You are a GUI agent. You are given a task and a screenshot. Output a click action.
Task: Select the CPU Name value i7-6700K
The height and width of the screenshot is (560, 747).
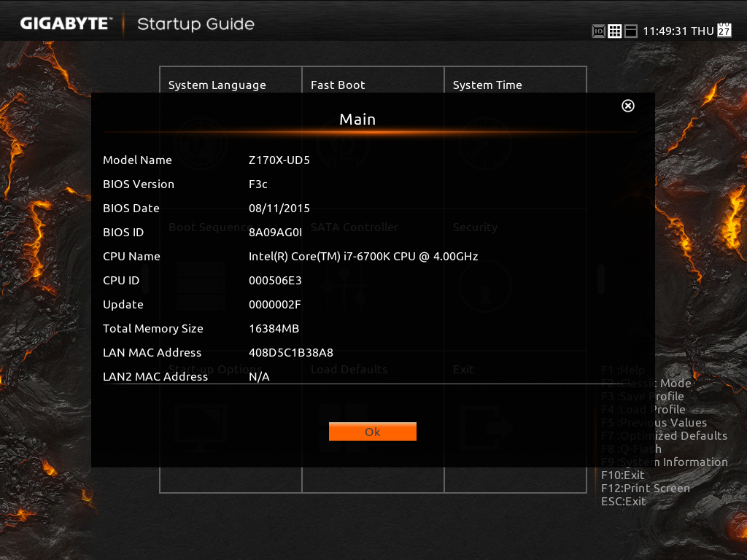363,256
